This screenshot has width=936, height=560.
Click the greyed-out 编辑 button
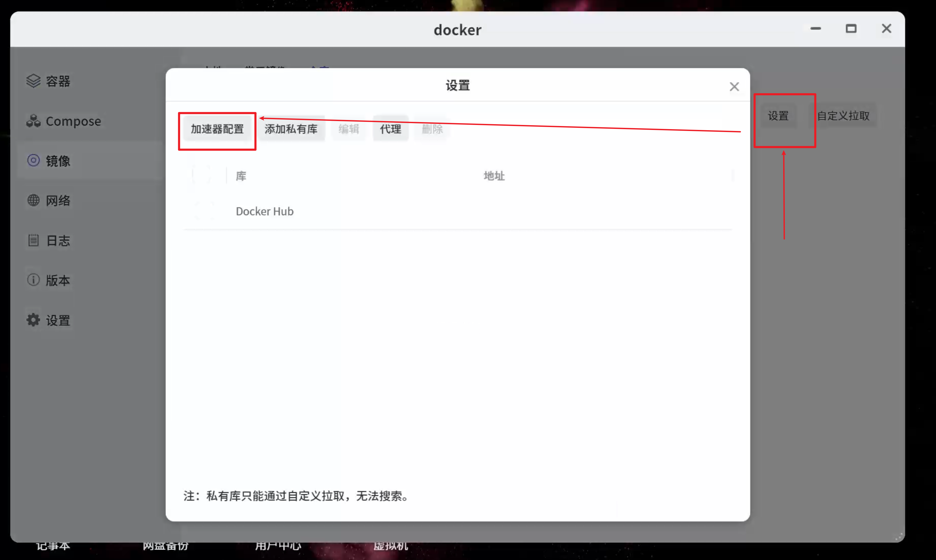348,129
